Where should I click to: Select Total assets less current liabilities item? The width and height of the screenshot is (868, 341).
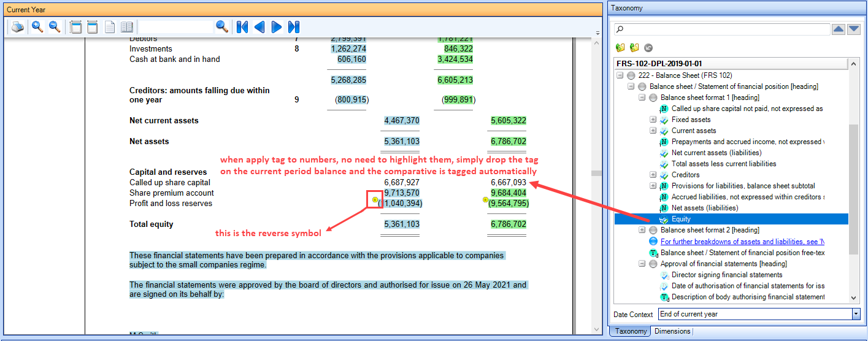pos(724,164)
